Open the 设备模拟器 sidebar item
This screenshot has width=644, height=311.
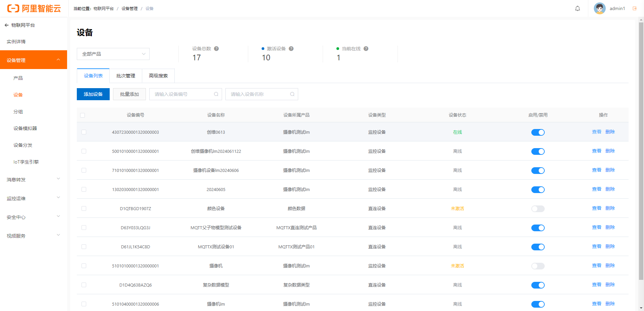click(25, 128)
